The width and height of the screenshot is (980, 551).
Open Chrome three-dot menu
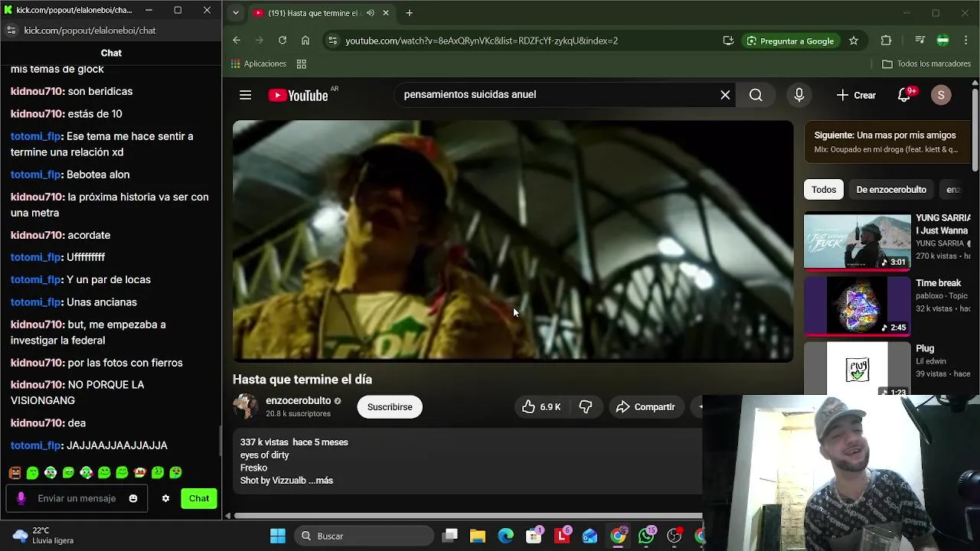965,41
